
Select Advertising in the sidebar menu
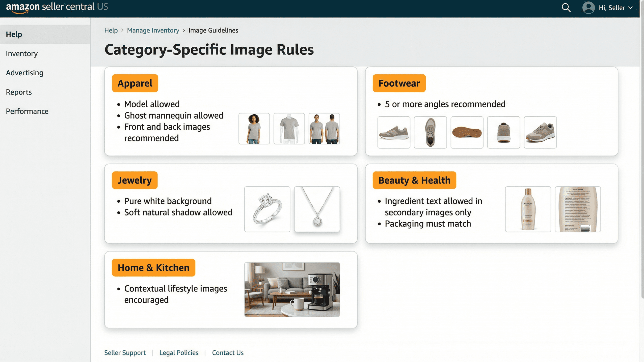(24, 73)
